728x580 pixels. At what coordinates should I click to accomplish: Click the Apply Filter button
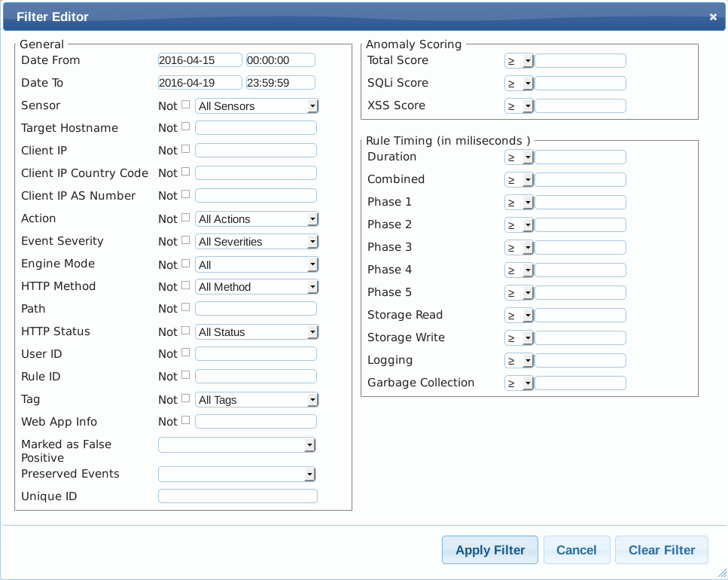tap(489, 550)
